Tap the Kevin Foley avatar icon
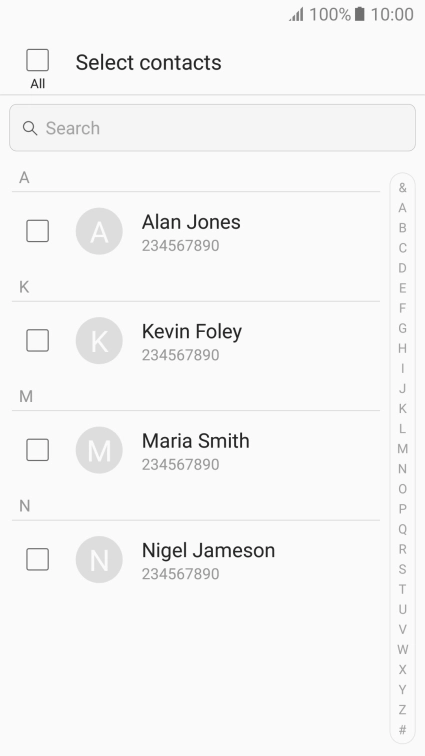Screen dimensions: 425x756 [99, 340]
